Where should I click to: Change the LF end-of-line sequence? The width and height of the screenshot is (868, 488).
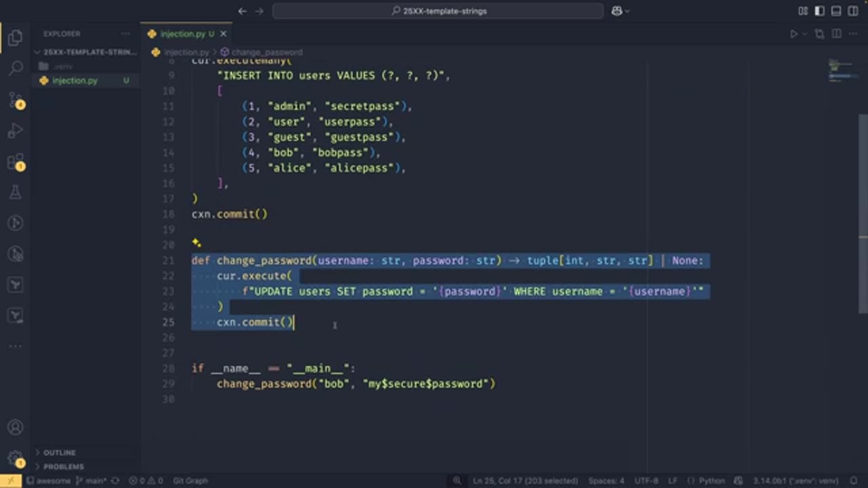pos(673,481)
